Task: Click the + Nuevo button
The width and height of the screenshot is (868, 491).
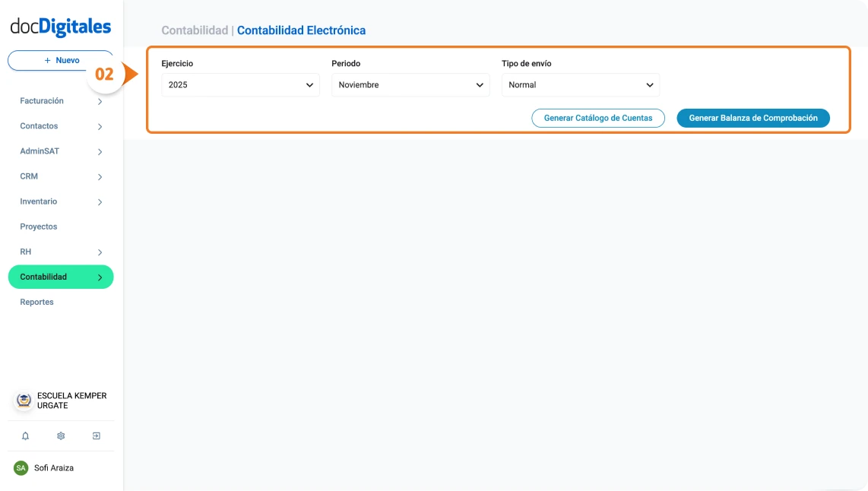Action: [x=60, y=60]
